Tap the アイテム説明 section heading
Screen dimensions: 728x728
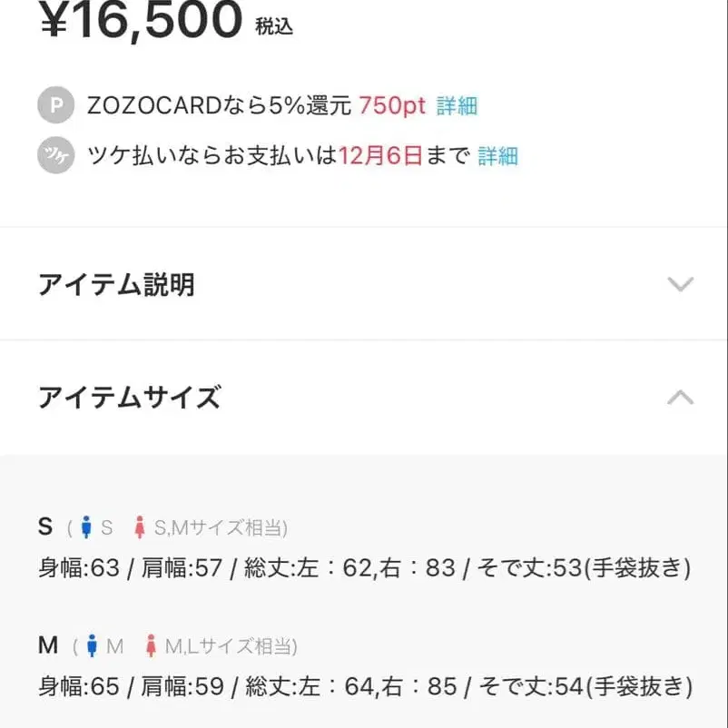click(116, 285)
